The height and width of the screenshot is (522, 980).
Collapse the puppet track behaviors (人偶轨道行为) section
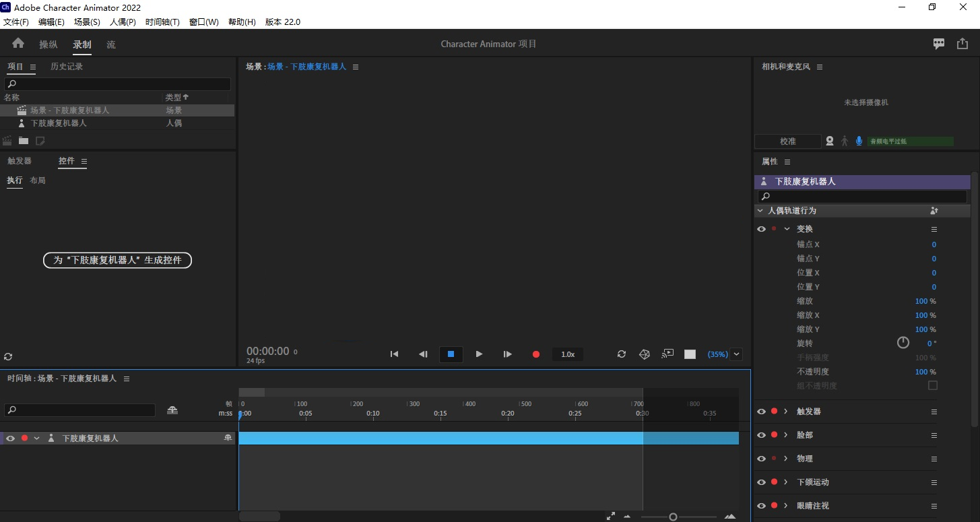pyautogui.click(x=760, y=211)
